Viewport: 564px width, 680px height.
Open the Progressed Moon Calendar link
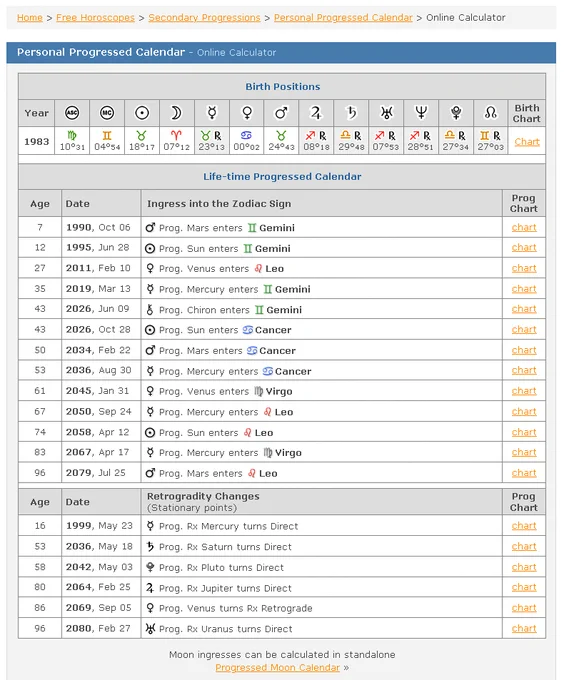(277, 667)
